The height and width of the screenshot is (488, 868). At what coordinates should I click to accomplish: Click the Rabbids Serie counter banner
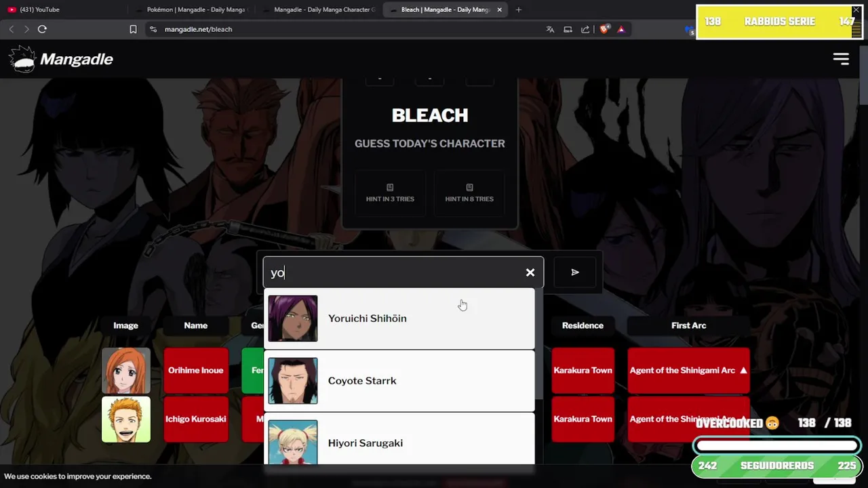pos(780,22)
